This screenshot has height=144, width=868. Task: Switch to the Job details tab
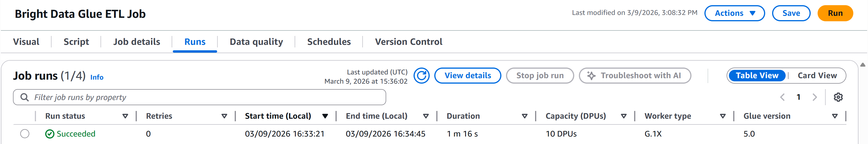(x=137, y=42)
